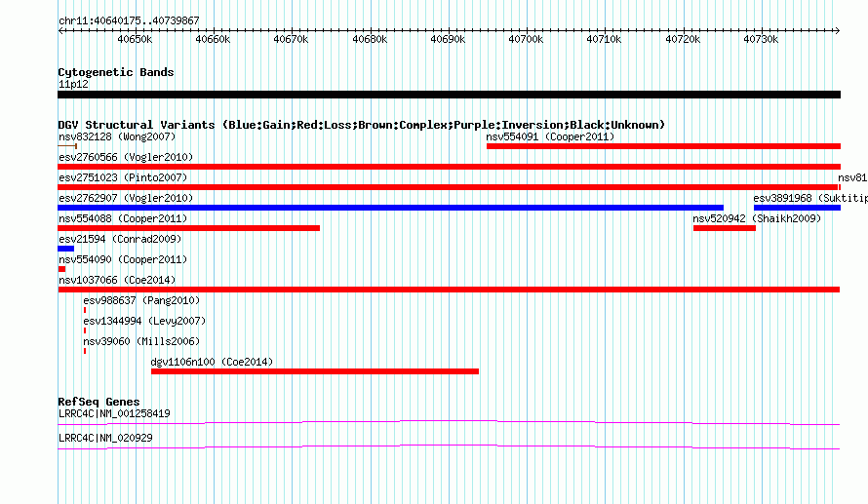Viewport: 868px width, 504px height.
Task: Click the 40710k ruler position label
Action: point(604,39)
